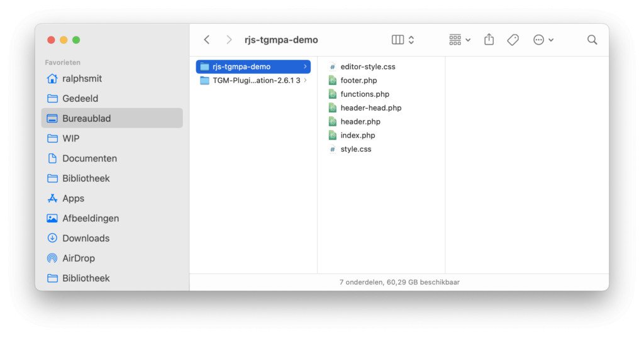
Task: Click the CSS hash icon of editor-style.css
Action: [x=332, y=67]
